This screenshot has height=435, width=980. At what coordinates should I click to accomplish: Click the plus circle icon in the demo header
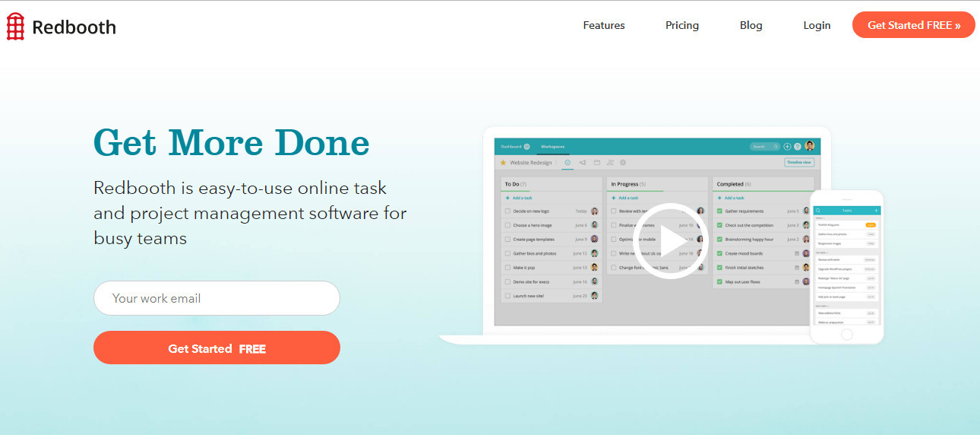pos(788,146)
